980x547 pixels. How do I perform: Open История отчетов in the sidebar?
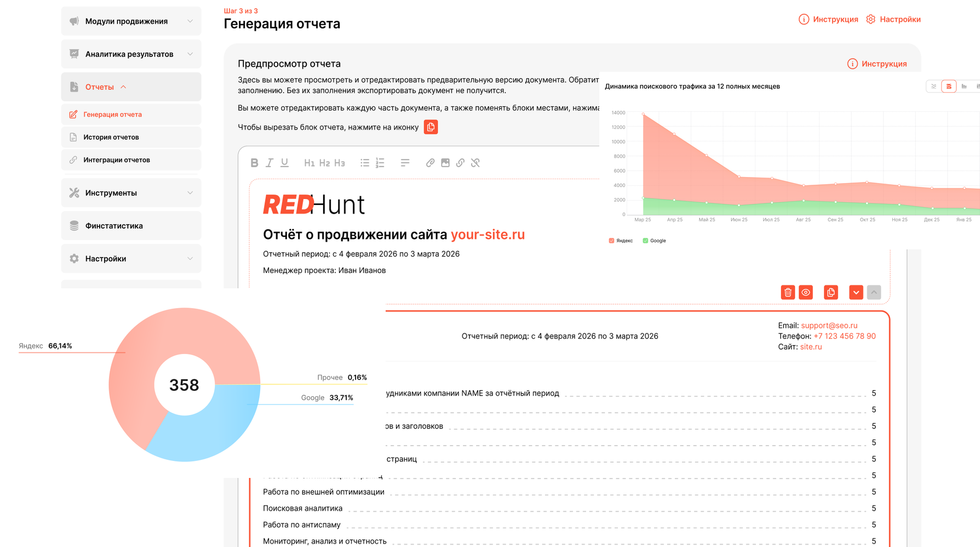click(x=131, y=137)
